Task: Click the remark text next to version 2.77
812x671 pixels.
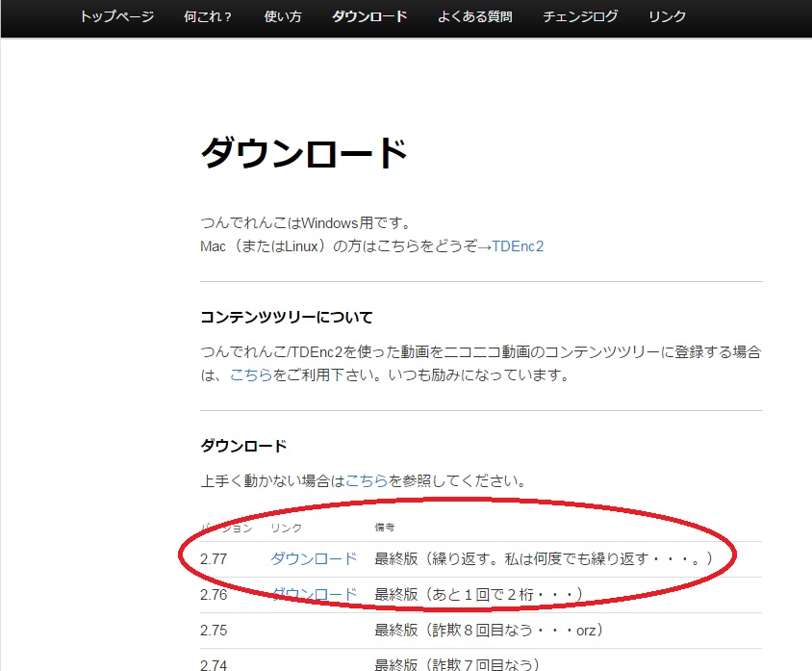Action: coord(520,558)
